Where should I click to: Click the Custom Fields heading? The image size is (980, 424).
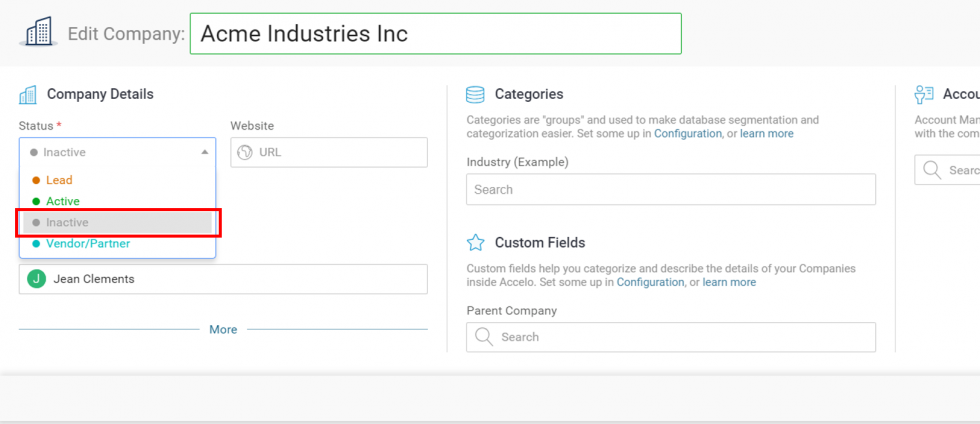click(540, 242)
